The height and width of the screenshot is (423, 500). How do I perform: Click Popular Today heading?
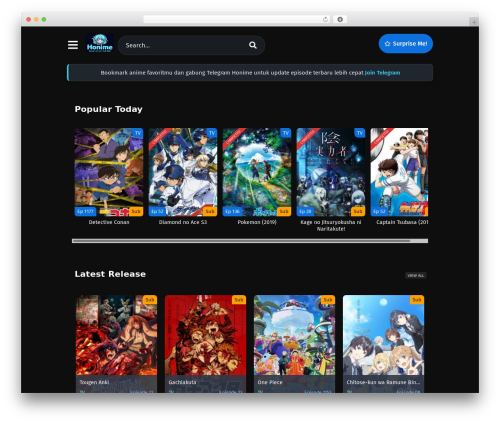coord(109,109)
